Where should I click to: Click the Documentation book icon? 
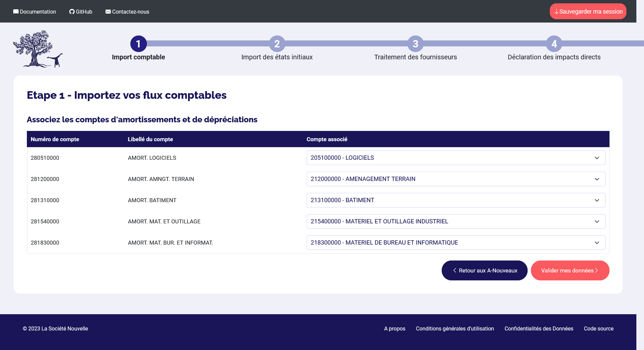16,12
